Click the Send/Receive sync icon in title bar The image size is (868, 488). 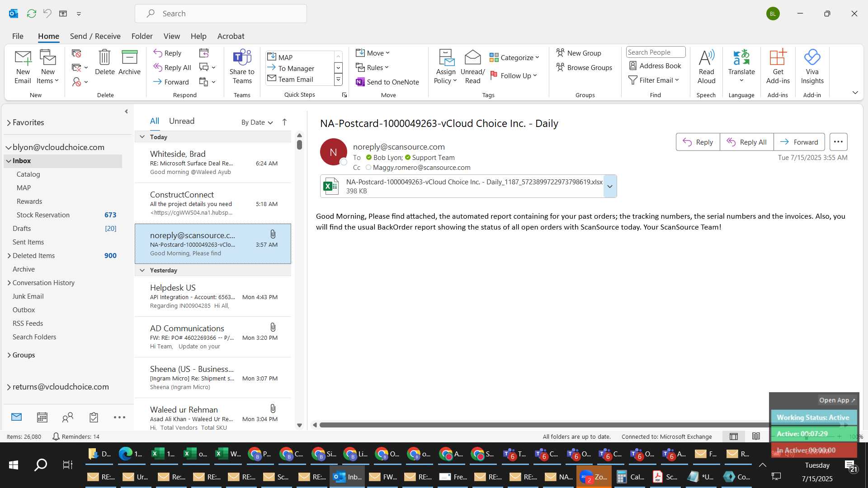[x=31, y=14]
